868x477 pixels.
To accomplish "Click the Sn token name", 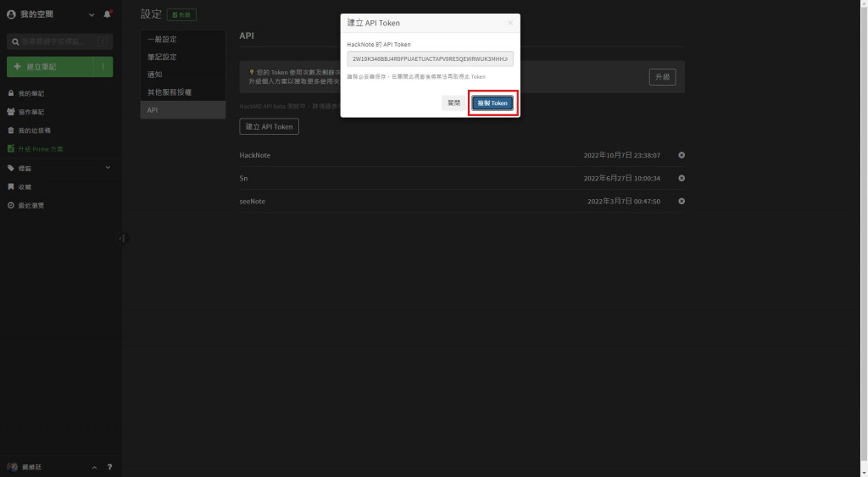I will tap(243, 178).
